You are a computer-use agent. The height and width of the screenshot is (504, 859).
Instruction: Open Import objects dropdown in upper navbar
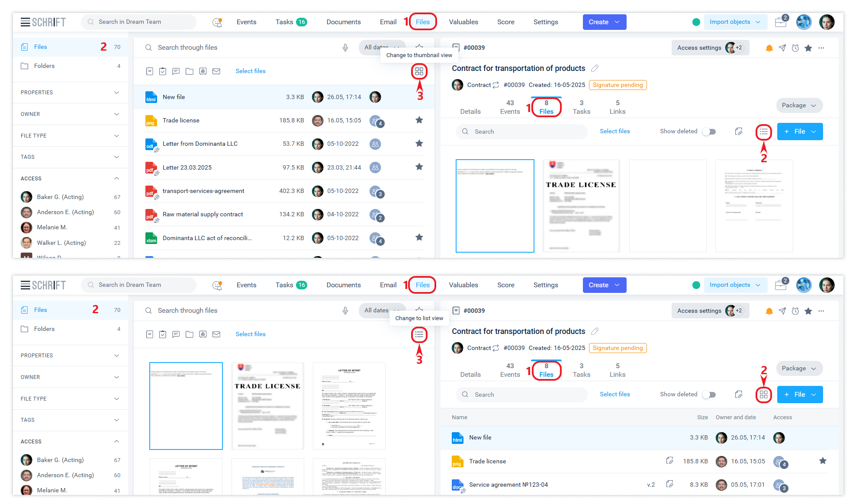(x=735, y=22)
